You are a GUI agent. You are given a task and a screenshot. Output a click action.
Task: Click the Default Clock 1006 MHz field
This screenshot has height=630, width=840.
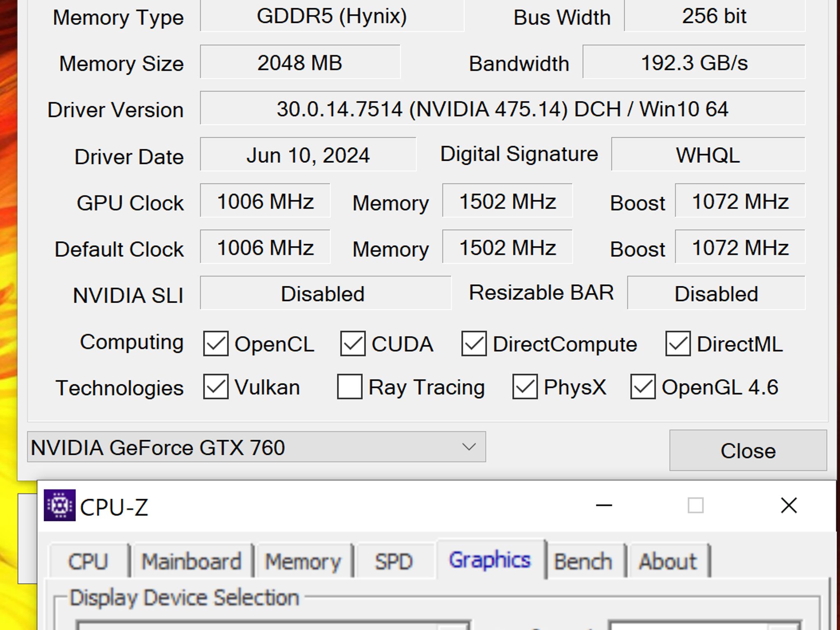265,247
